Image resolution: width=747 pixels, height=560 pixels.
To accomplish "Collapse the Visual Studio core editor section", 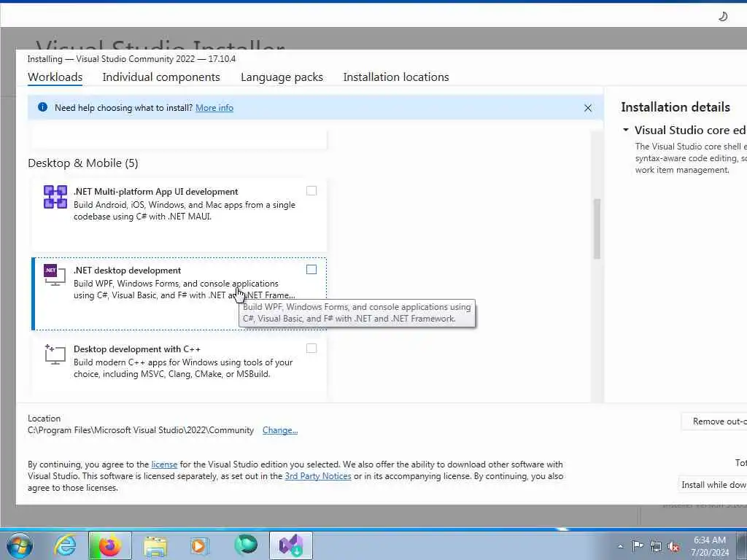I will click(x=626, y=130).
